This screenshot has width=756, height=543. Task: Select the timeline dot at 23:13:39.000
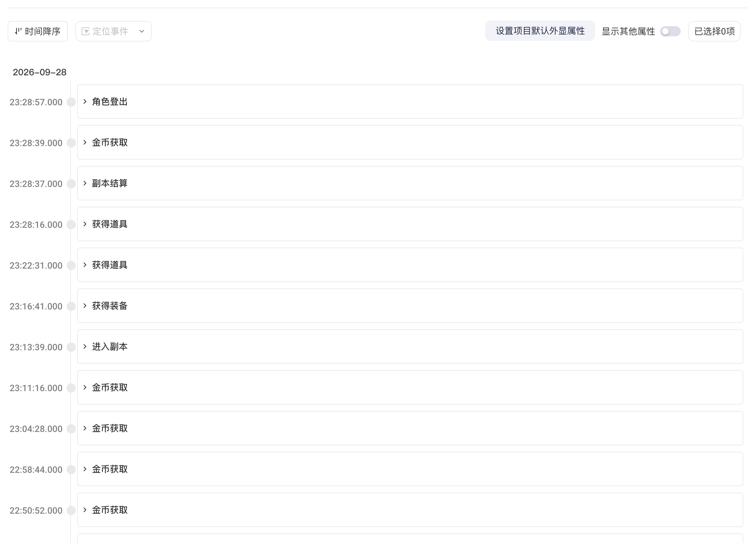click(71, 347)
